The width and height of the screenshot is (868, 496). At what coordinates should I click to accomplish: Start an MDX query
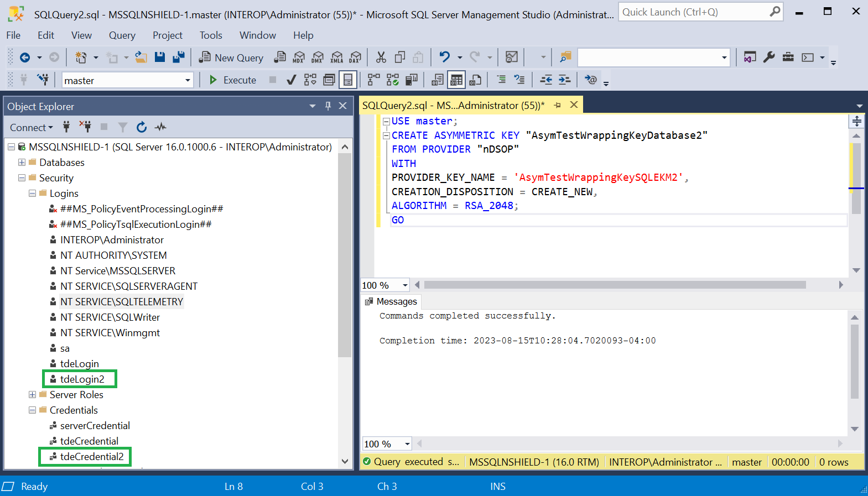click(x=299, y=58)
